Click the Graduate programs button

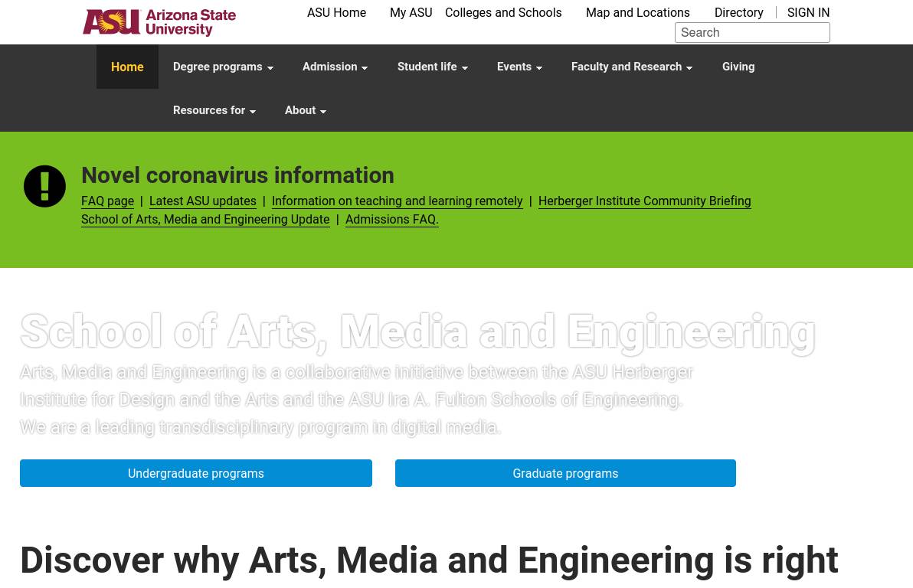565,473
